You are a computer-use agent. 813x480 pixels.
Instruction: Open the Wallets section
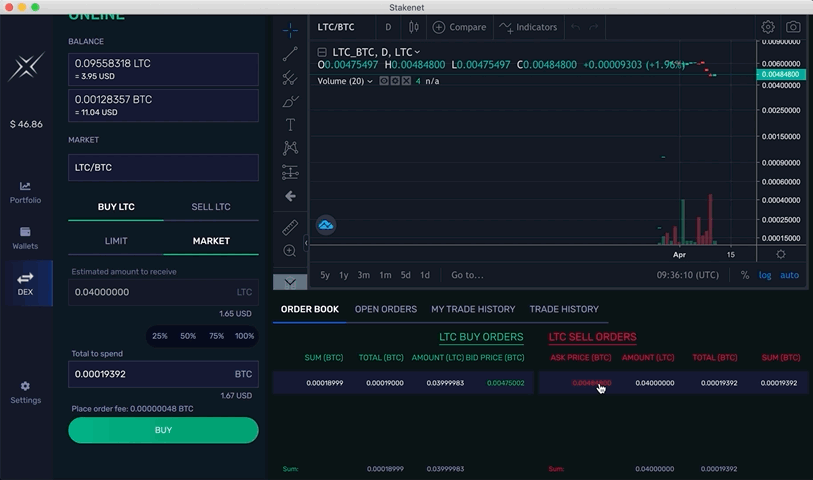coord(25,238)
